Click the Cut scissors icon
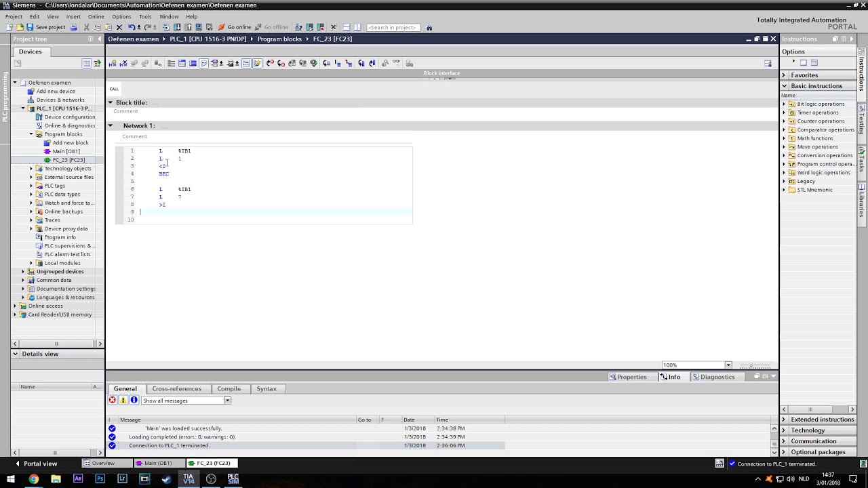The height and width of the screenshot is (488, 868). point(86,27)
